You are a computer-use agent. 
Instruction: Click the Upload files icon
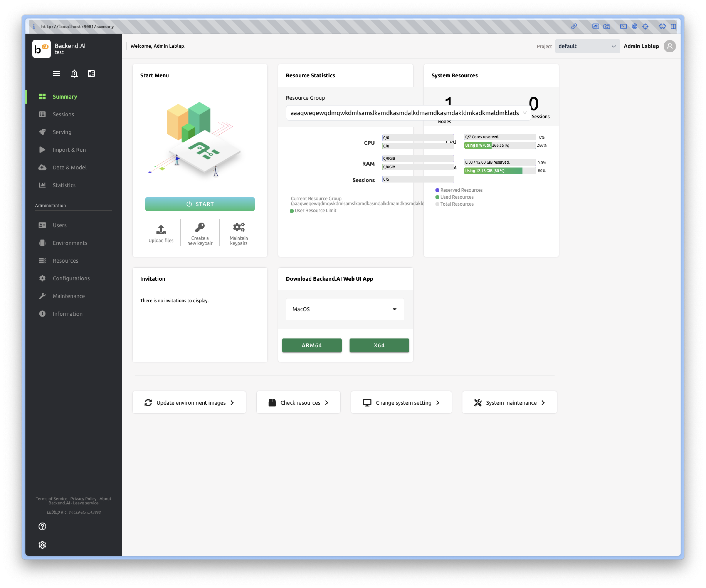coord(161,230)
